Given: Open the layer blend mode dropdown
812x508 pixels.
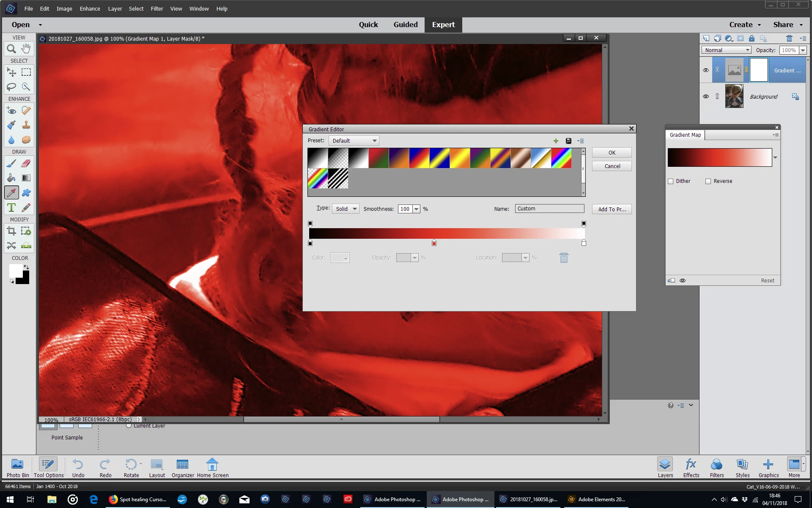Looking at the screenshot, I should point(726,50).
